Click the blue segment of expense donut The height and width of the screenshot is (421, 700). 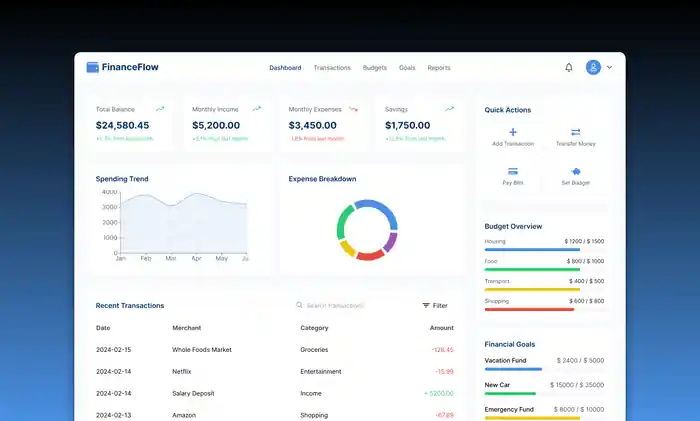[x=379, y=208]
